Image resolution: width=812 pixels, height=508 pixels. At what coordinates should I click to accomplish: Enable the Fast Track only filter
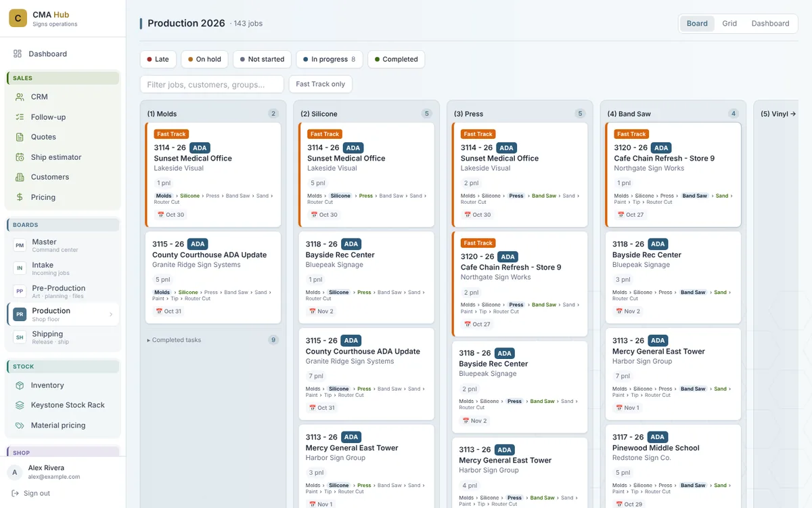(320, 84)
